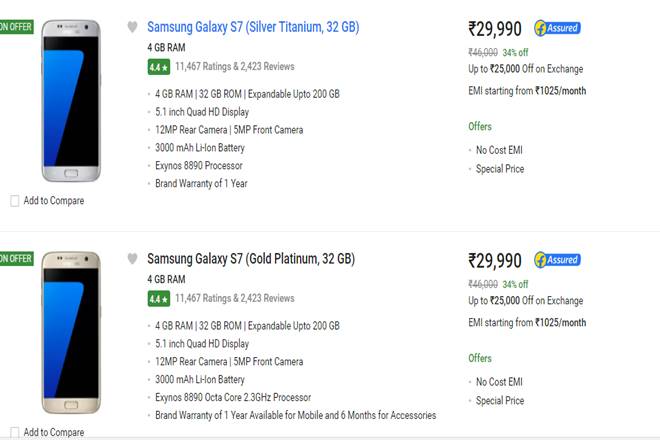
Task: Click ₹29,990 price of Silver Titanium S7
Action: pyautogui.click(x=494, y=29)
